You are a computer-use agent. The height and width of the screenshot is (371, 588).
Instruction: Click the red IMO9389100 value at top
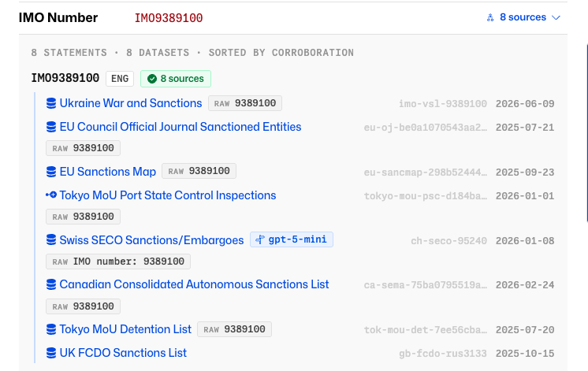[x=169, y=18]
